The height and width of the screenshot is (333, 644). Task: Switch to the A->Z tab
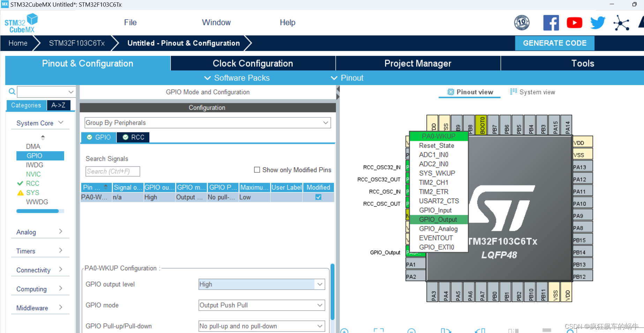[58, 105]
